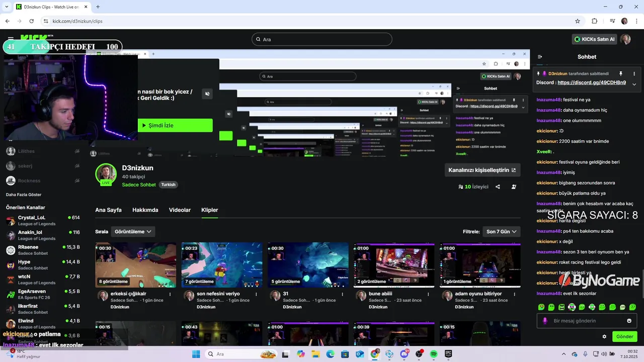This screenshot has width=644, height=362.
Task: Click 'Kanalınızı kişiselleştirin' button
Action: pos(482,170)
